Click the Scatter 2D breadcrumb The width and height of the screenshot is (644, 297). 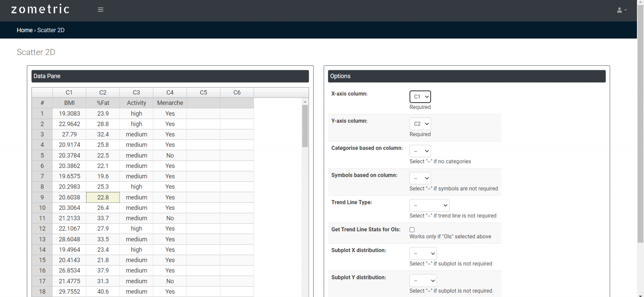click(51, 30)
